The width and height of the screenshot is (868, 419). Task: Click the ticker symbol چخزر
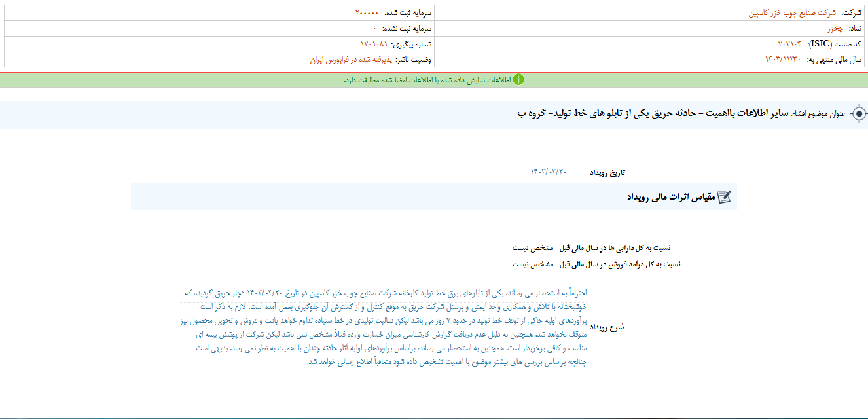[x=828, y=29]
